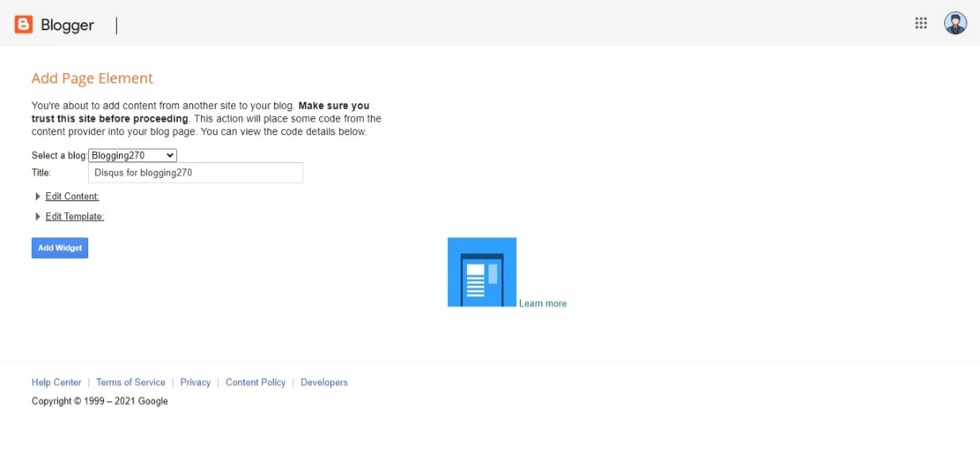This screenshot has height=471, width=980.
Task: Click the Add Page Element heading
Action: pos(92,78)
